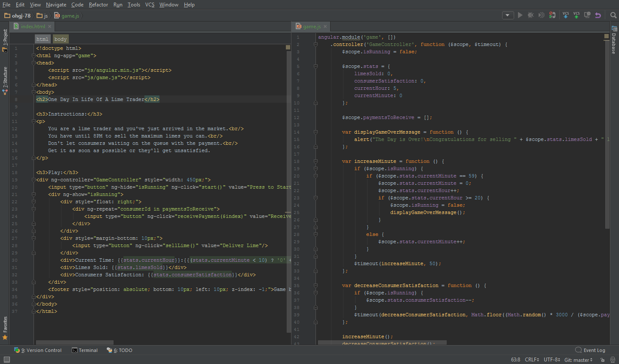Toggle the read-only lock icon in the status bar
Screen dimensions: 619x364
point(603,360)
